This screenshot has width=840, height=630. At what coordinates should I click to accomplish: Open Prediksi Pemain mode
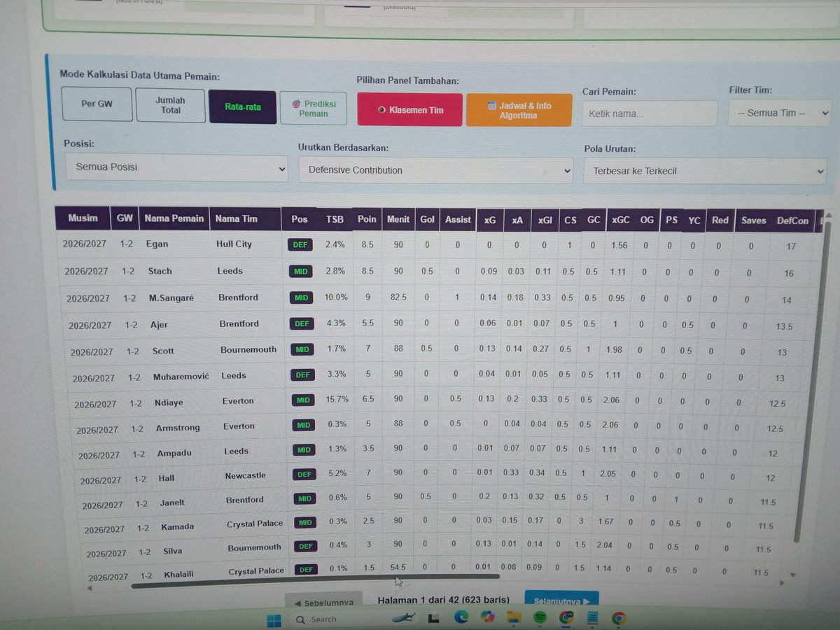314,108
